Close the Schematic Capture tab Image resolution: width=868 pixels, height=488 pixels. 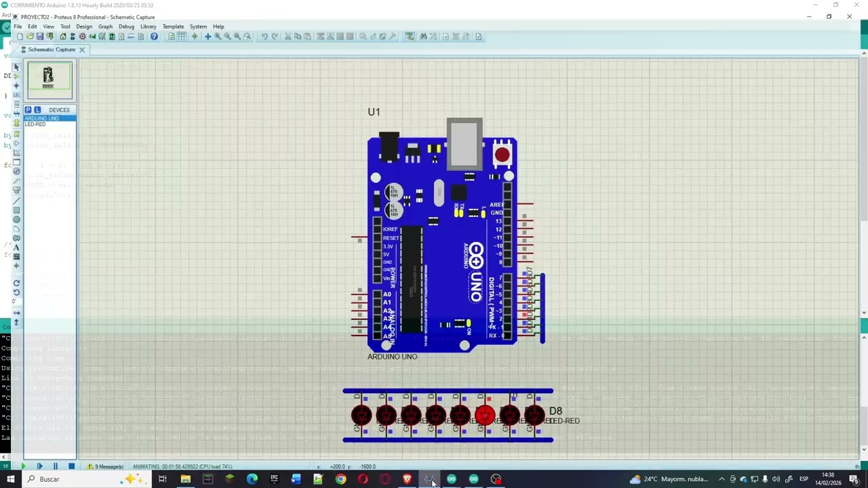coord(82,49)
